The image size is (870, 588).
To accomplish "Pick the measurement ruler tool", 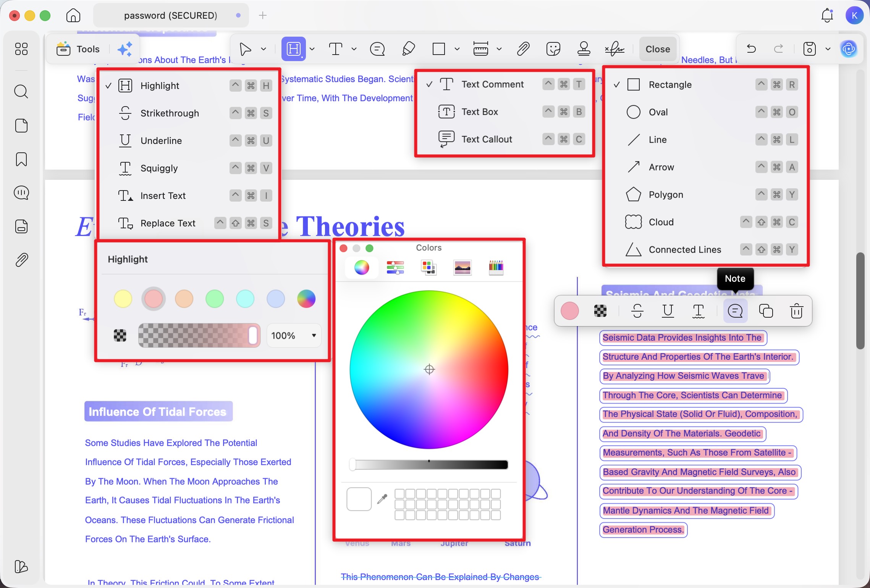I will tap(480, 49).
